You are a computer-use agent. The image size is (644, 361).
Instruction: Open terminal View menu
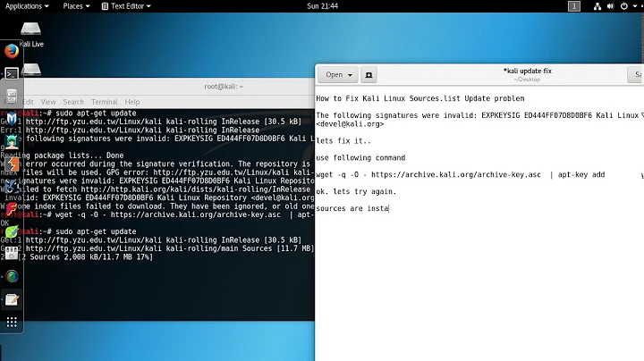point(48,102)
